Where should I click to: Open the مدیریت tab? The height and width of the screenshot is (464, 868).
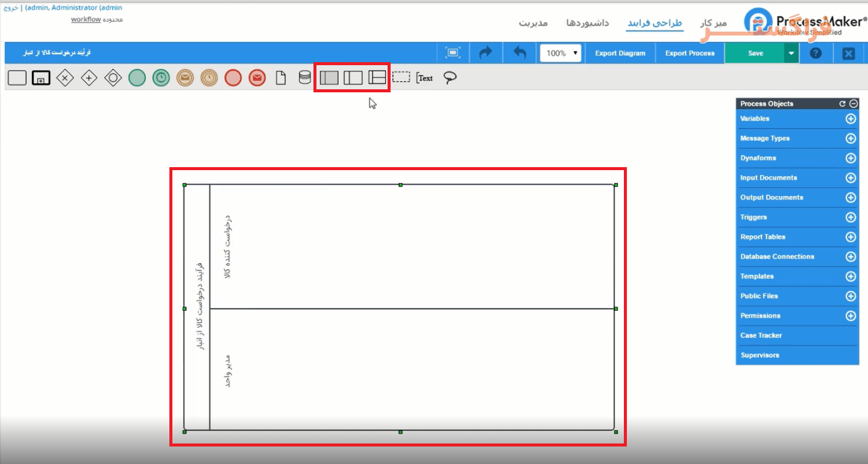(x=533, y=23)
